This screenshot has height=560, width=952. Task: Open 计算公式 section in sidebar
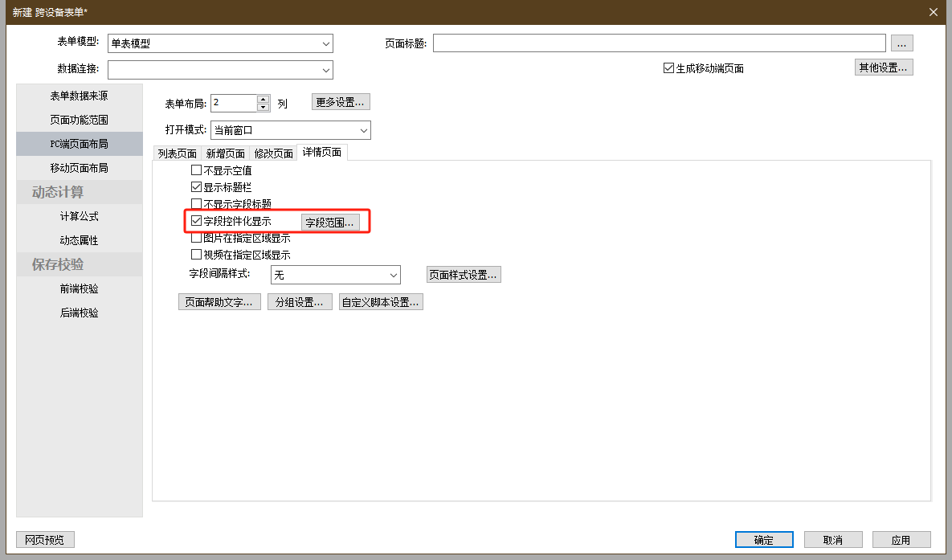point(79,216)
